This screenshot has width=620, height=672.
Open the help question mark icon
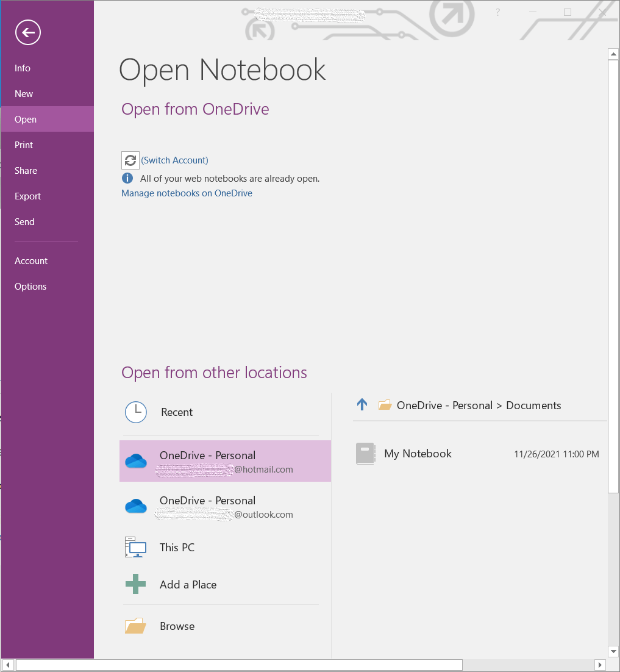coord(497,12)
